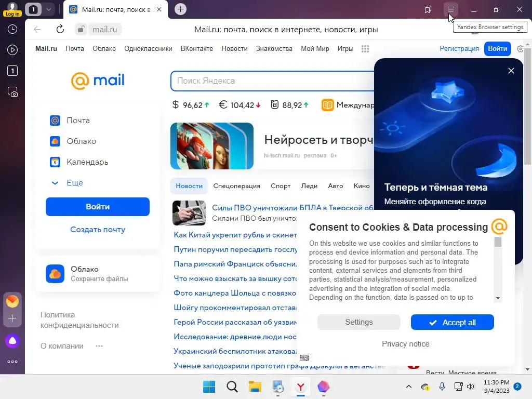This screenshot has height=399, width=532.
Task: Click the @mail logo
Action: click(x=98, y=81)
